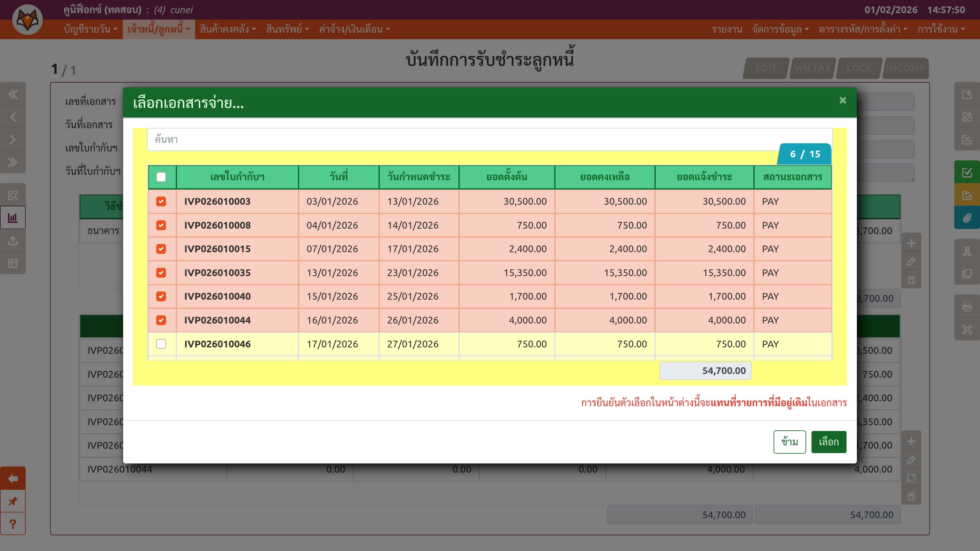Screen dimensions: 980x551
Task: Check the IVP026010046 row checkbox
Action: pos(161,344)
